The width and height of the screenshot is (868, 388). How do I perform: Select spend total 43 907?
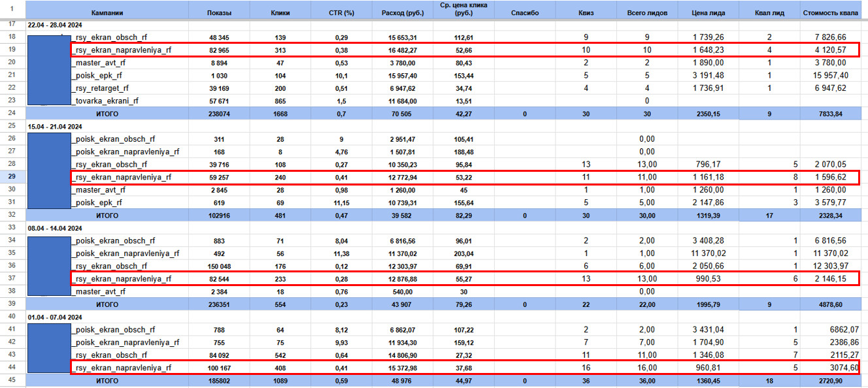coord(402,304)
